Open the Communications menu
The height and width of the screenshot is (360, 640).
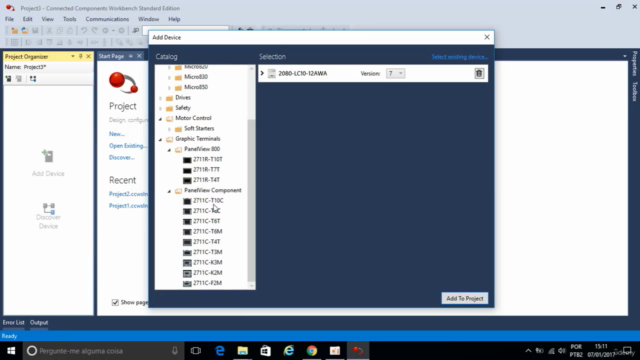(107, 19)
